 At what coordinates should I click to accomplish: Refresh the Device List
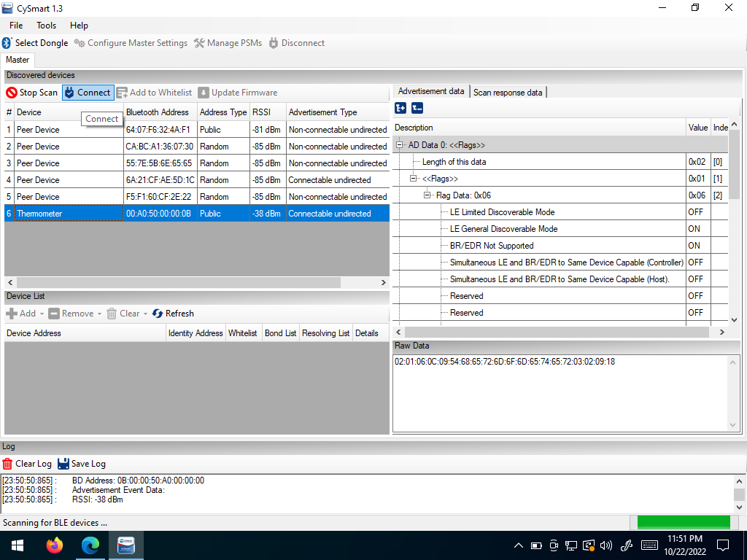173,314
